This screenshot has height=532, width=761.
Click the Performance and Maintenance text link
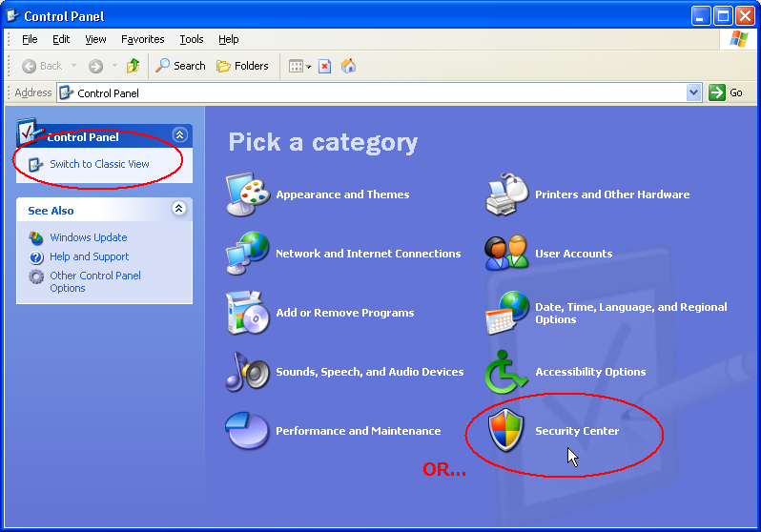359,431
